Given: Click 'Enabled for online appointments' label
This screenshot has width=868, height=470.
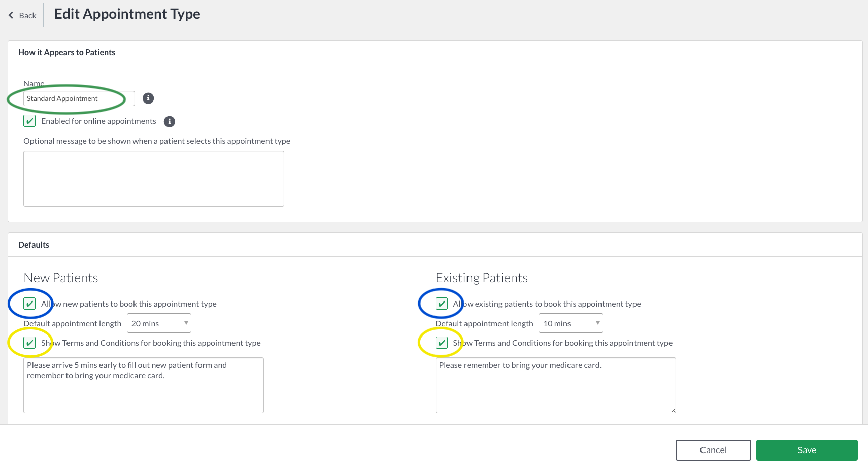Looking at the screenshot, I should tap(98, 121).
